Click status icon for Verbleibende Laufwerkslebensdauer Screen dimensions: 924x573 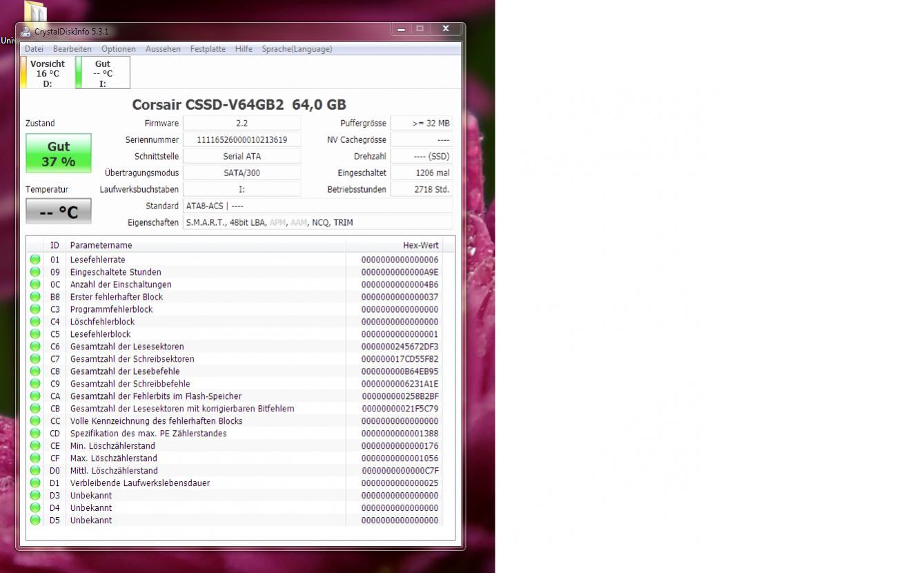pyautogui.click(x=35, y=483)
